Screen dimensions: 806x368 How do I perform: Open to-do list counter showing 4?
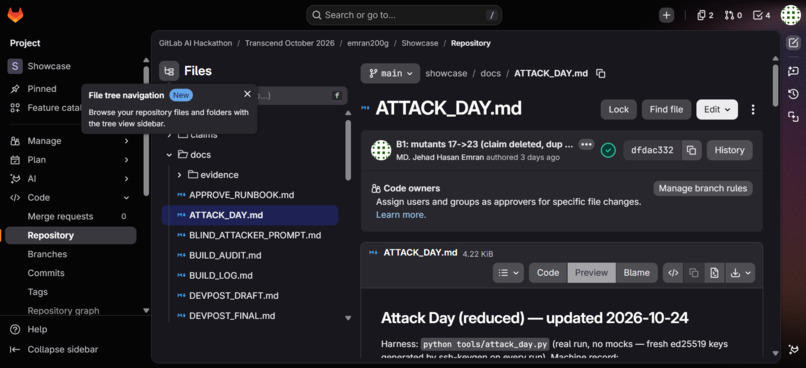pos(761,15)
